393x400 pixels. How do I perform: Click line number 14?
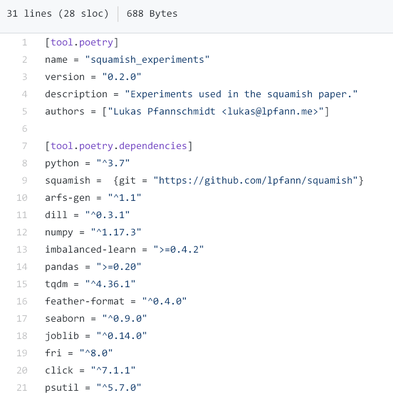(x=22, y=267)
